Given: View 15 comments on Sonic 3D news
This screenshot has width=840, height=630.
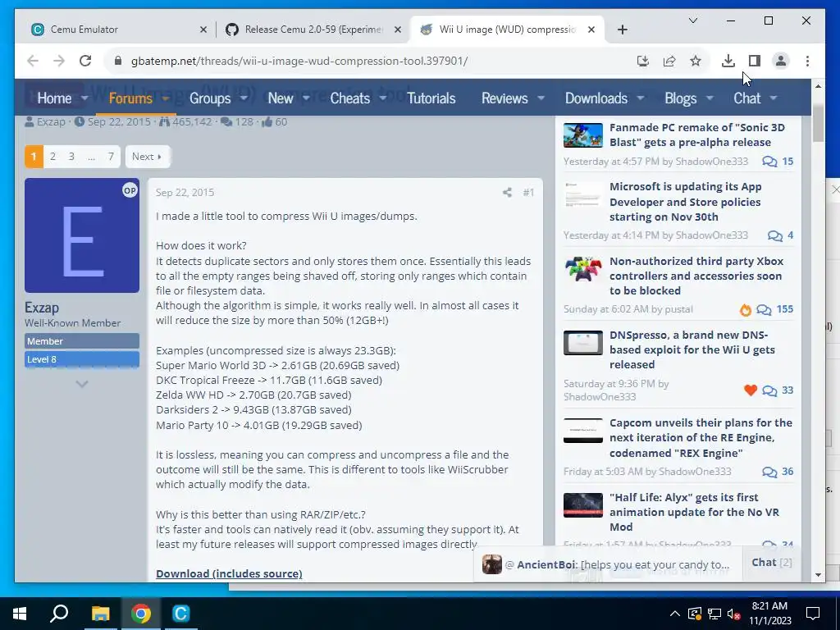Looking at the screenshot, I should (x=778, y=162).
